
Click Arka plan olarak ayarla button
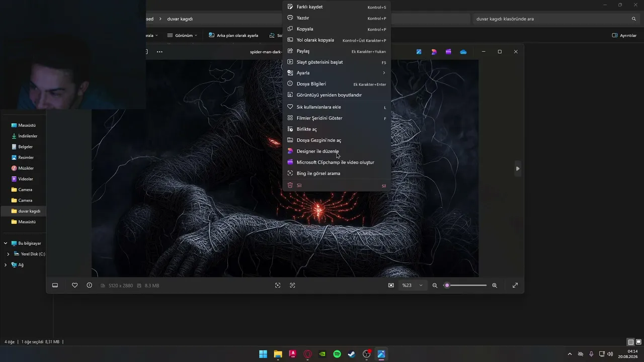(x=233, y=36)
